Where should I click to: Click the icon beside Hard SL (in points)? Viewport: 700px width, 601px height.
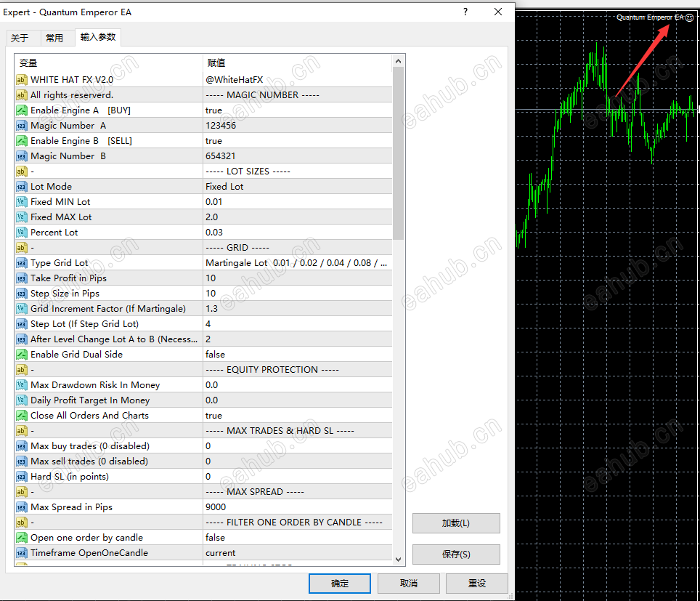(x=22, y=477)
